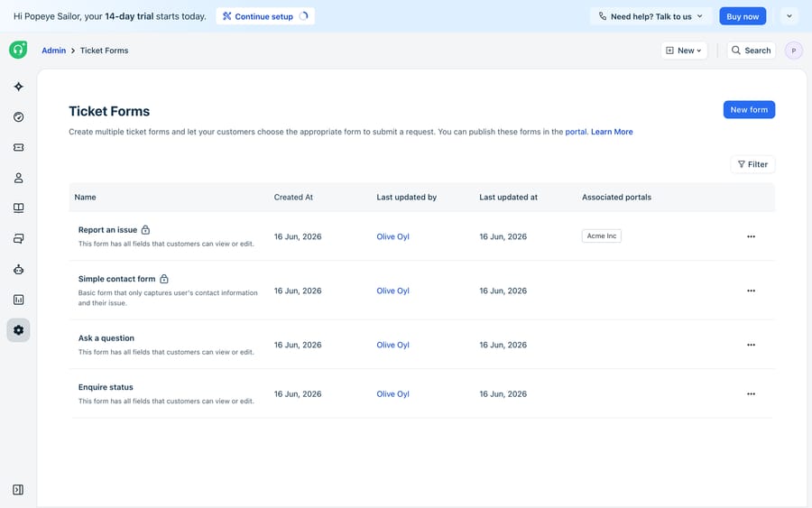The width and height of the screenshot is (812, 508).
Task: Open more options for Simple contact form
Action: (x=751, y=291)
